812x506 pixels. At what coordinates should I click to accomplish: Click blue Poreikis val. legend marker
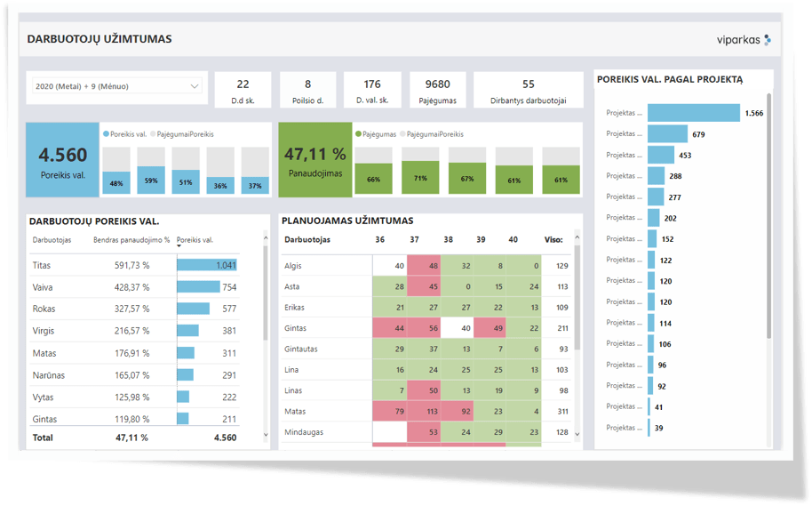pos(107,134)
